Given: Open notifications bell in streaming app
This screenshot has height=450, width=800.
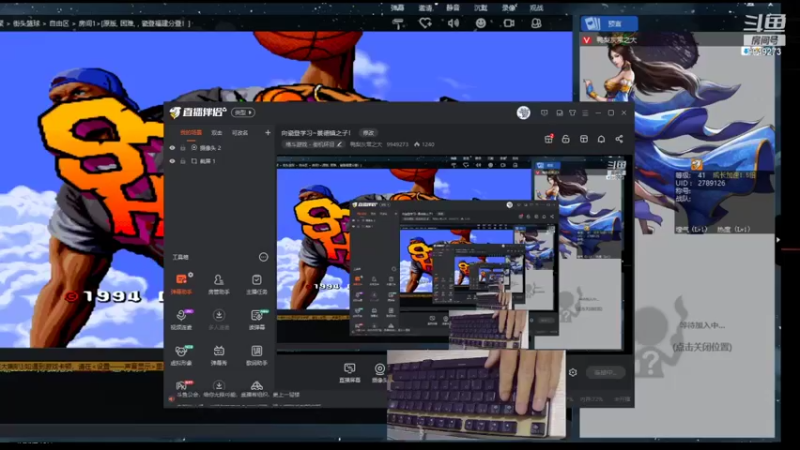Looking at the screenshot, I should (601, 139).
